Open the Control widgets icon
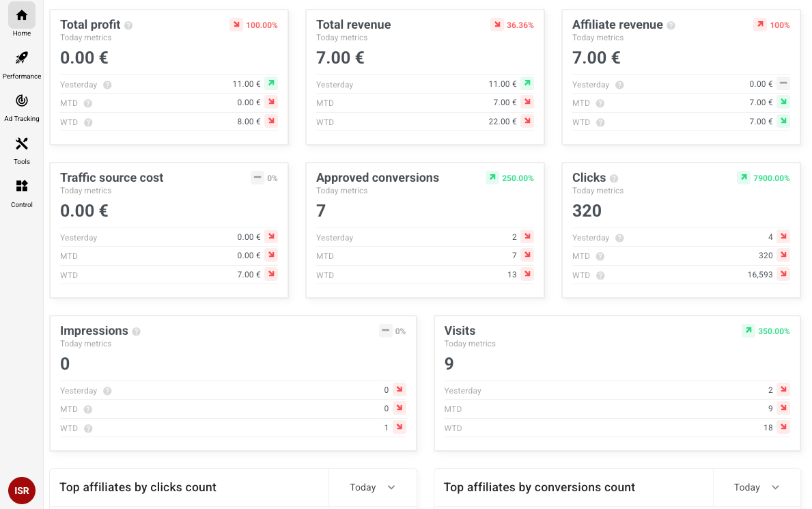812x509 pixels. pyautogui.click(x=22, y=187)
